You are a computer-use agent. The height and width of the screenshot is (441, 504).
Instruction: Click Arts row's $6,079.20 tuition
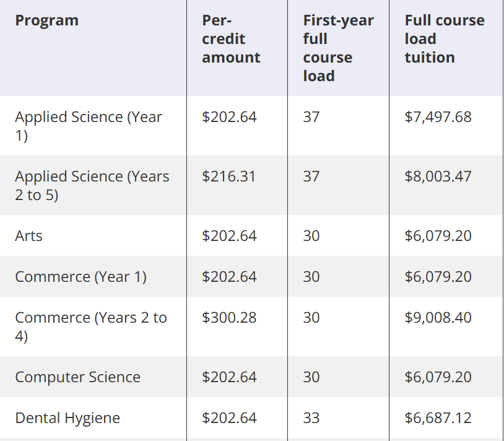438,235
